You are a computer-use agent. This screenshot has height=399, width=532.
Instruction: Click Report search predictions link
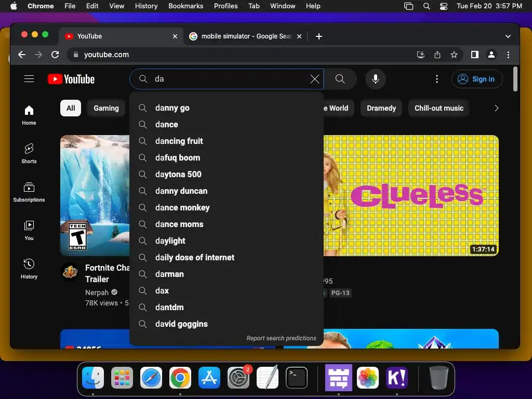coord(281,338)
